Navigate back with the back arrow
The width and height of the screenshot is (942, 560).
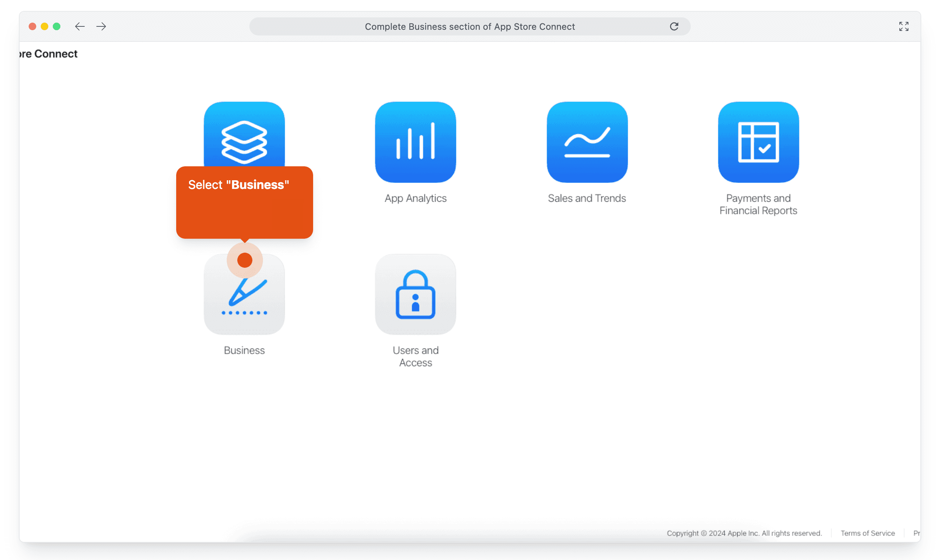[x=80, y=26]
